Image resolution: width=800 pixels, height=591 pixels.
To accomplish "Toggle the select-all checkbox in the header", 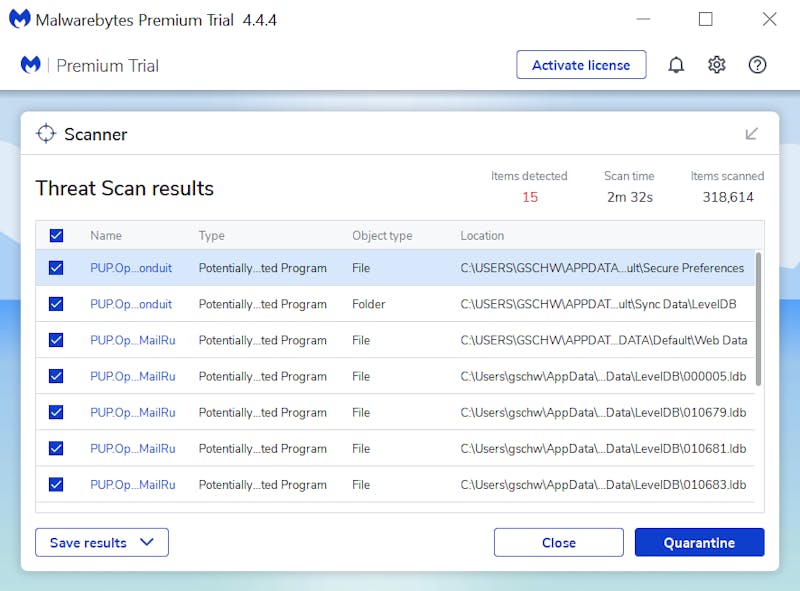I will [56, 235].
